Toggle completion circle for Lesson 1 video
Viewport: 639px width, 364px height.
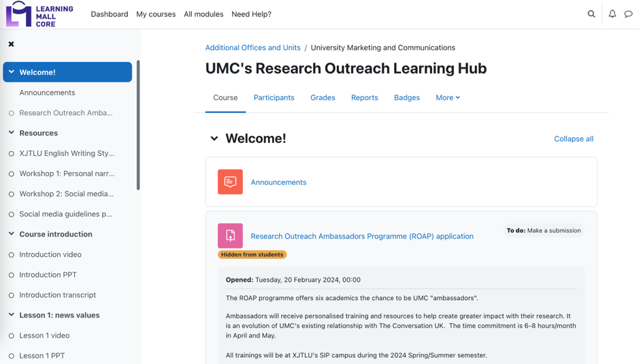pos(12,336)
